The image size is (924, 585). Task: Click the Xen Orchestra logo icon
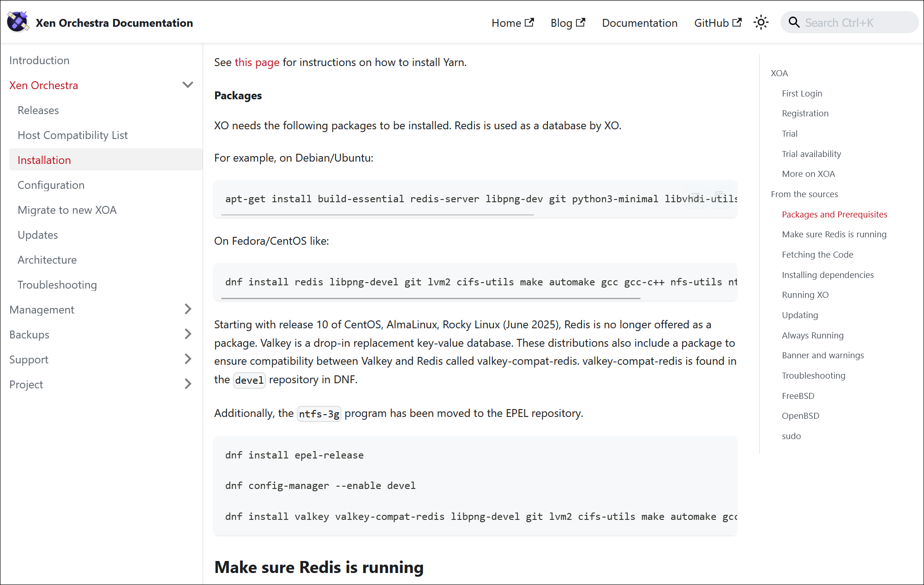[x=18, y=22]
